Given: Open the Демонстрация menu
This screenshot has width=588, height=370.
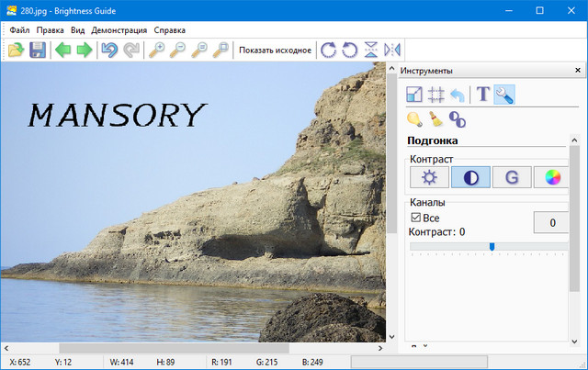Looking at the screenshot, I should point(119,30).
